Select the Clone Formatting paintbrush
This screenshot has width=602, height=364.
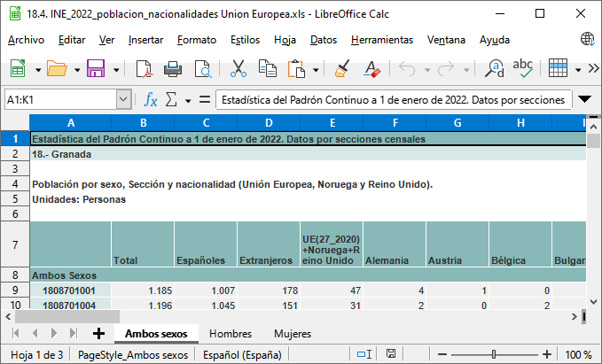coord(343,69)
